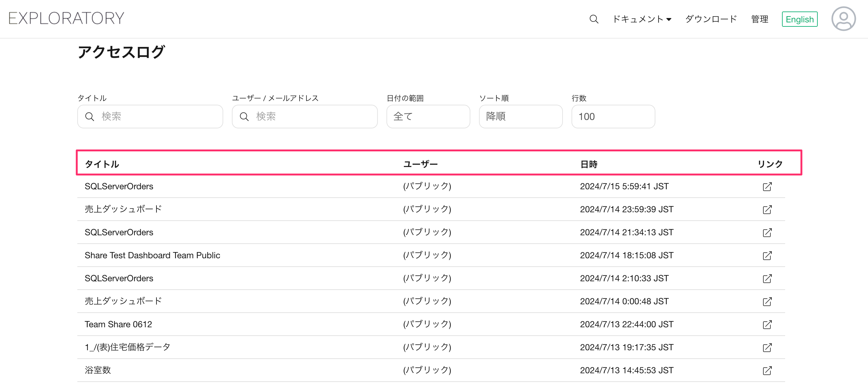868x386 pixels.
Task: Focus the ユーザー / メールアドレス search field
Action: 305,117
